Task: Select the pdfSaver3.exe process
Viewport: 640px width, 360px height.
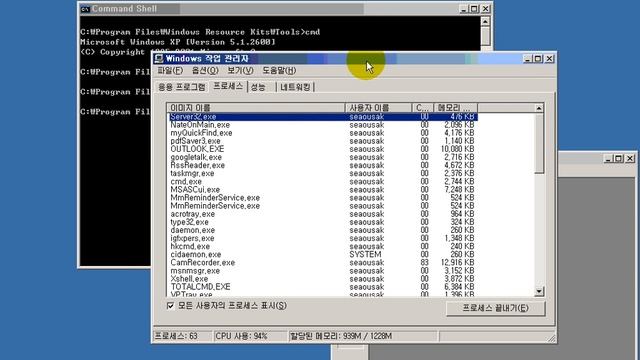Action: tap(195, 141)
